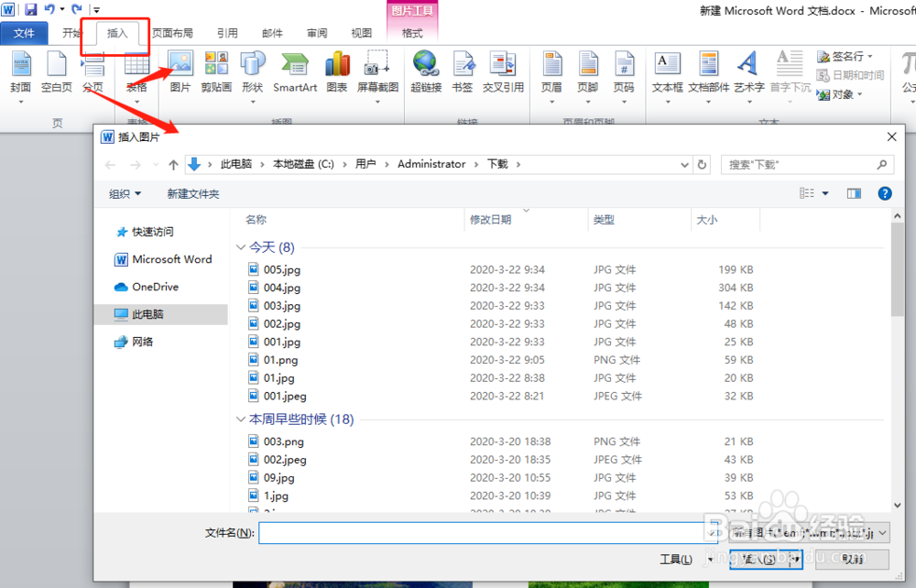The image size is (916, 588).
Task: Open the 形状 shapes gallery
Action: point(253,77)
